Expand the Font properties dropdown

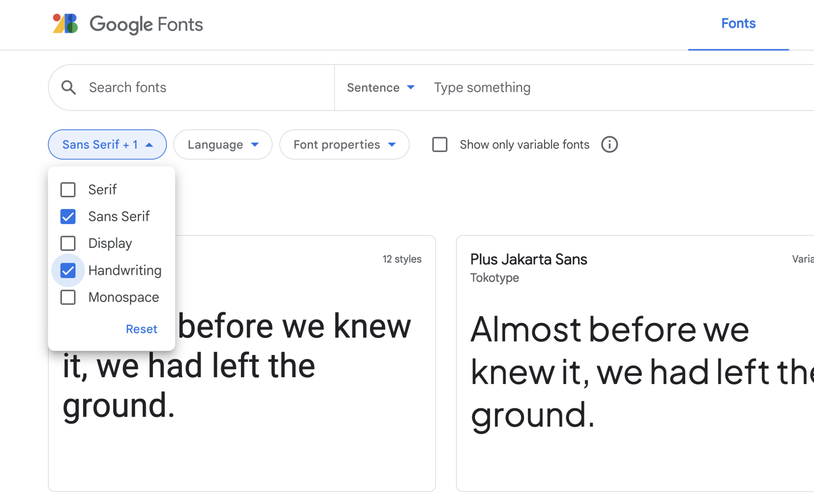click(x=344, y=145)
